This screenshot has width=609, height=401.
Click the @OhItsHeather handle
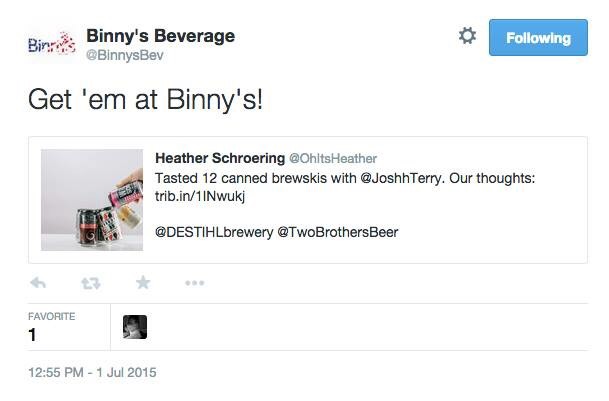332,159
